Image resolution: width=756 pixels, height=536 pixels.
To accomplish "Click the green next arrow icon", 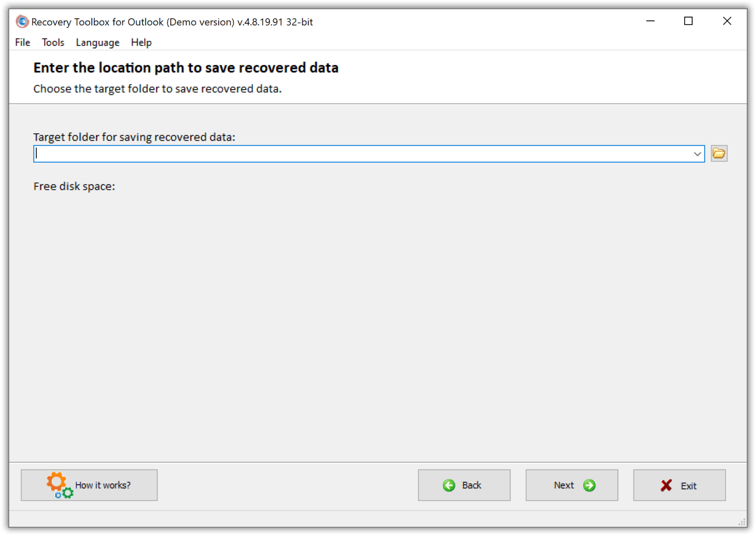I will (589, 485).
